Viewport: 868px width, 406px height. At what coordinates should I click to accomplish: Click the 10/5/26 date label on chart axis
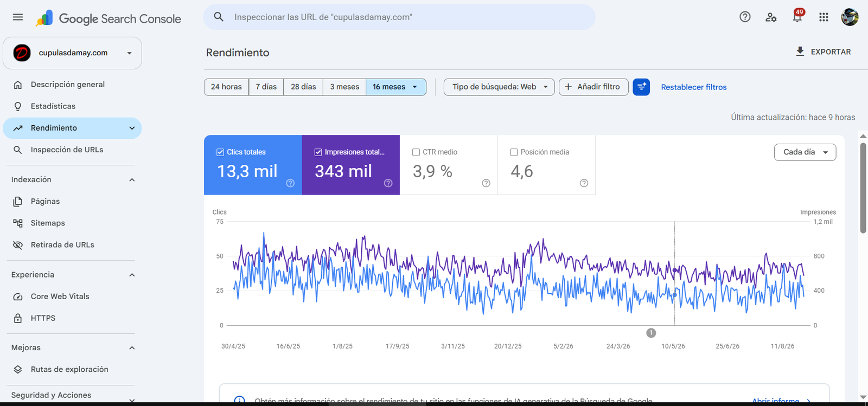[673, 346]
